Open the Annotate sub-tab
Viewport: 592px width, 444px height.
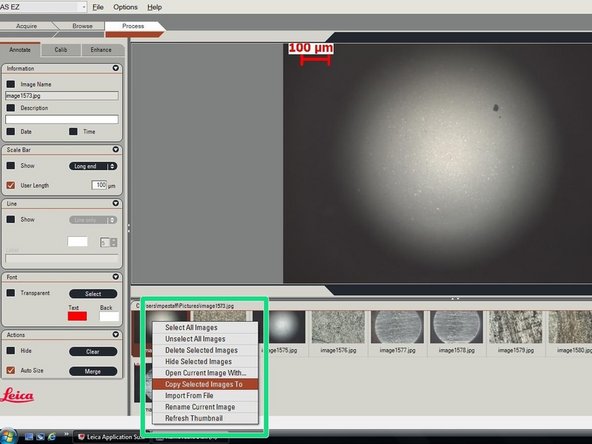click(20, 49)
